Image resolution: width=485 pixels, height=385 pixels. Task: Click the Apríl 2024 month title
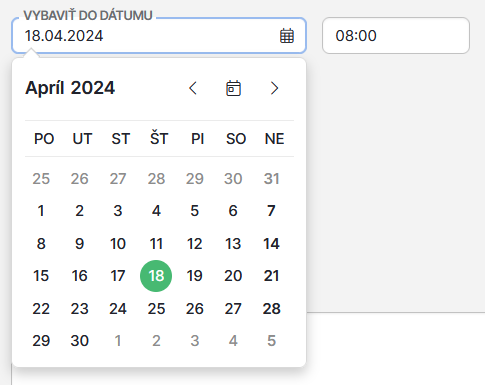70,88
